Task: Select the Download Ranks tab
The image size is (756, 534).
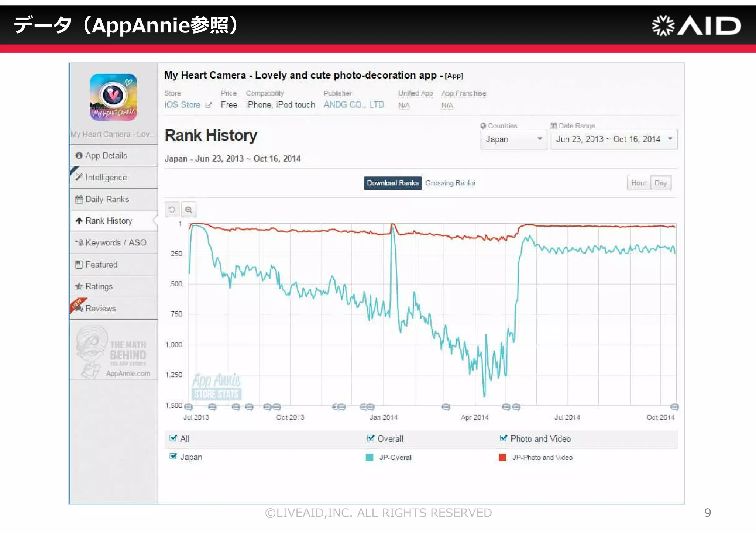Action: click(x=392, y=183)
